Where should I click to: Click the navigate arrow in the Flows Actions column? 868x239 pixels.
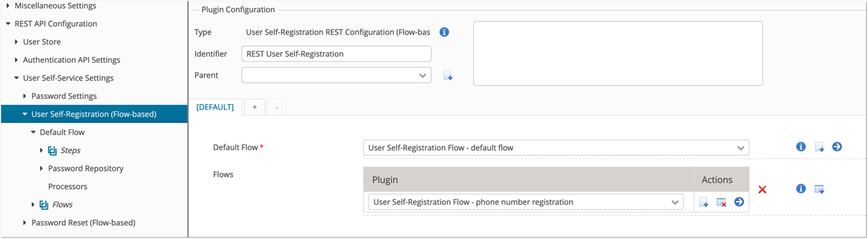tap(739, 202)
